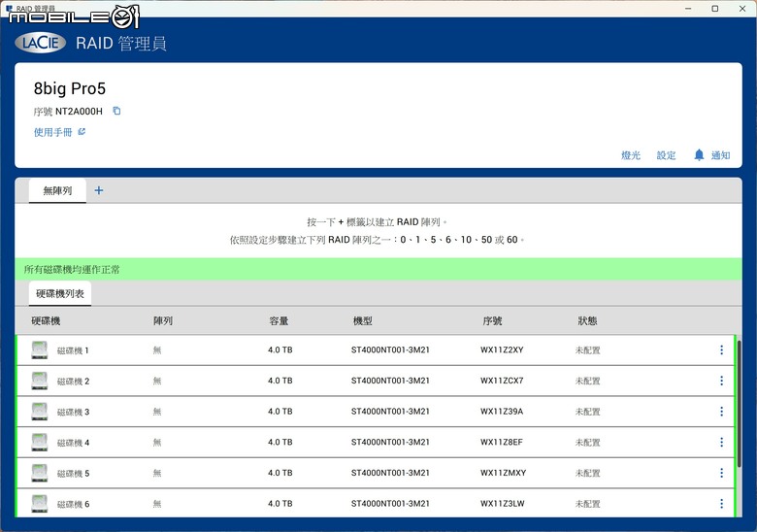The image size is (757, 532).
Task: Click the 磁碟機 1 label
Action: click(x=73, y=350)
